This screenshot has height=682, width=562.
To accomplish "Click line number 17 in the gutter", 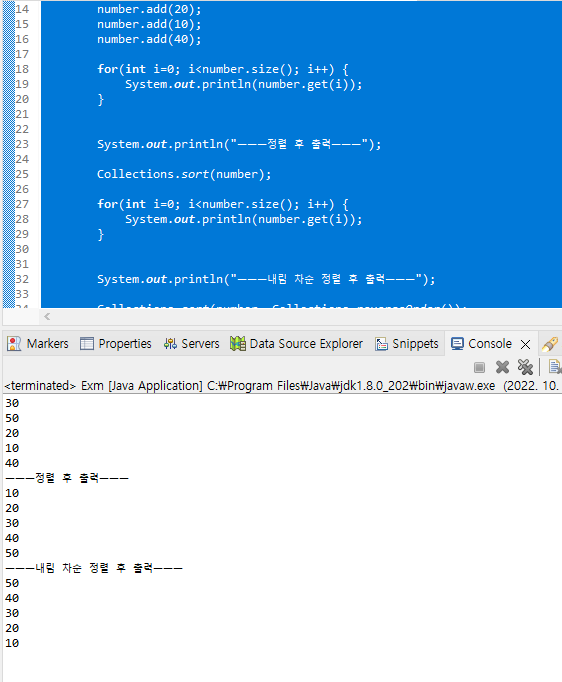I will [x=22, y=54].
